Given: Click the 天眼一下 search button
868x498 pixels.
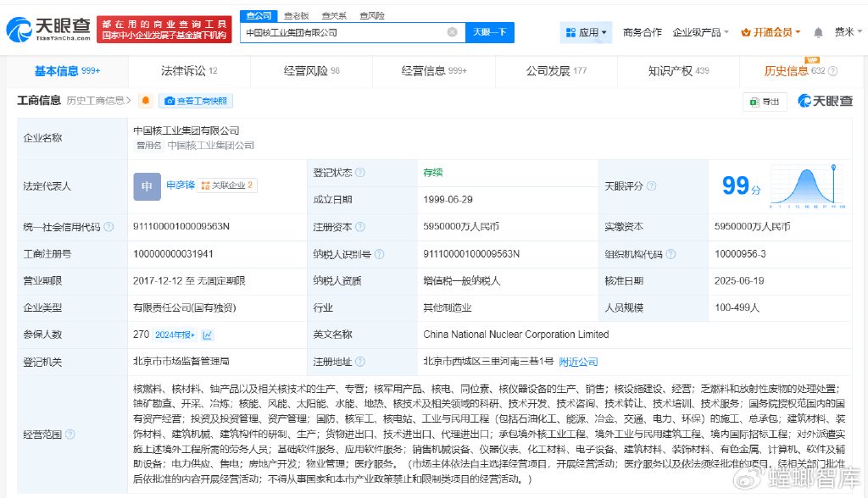Looking at the screenshot, I should pyautogui.click(x=490, y=32).
